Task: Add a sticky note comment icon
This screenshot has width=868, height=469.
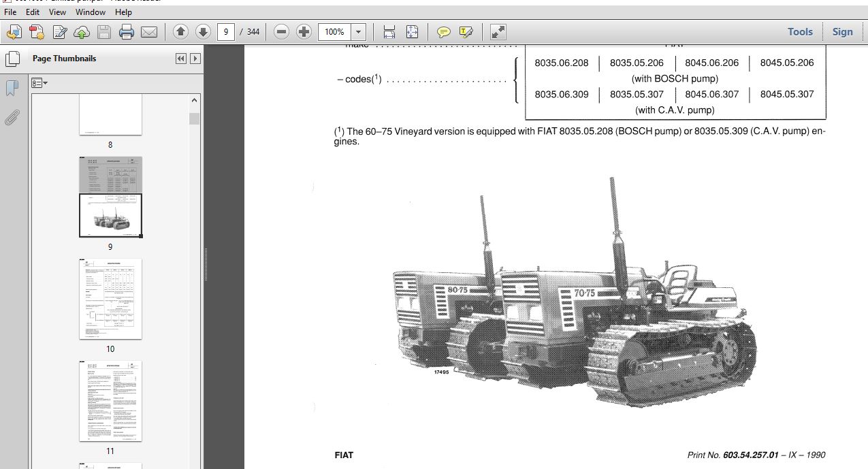Action: coord(444,31)
